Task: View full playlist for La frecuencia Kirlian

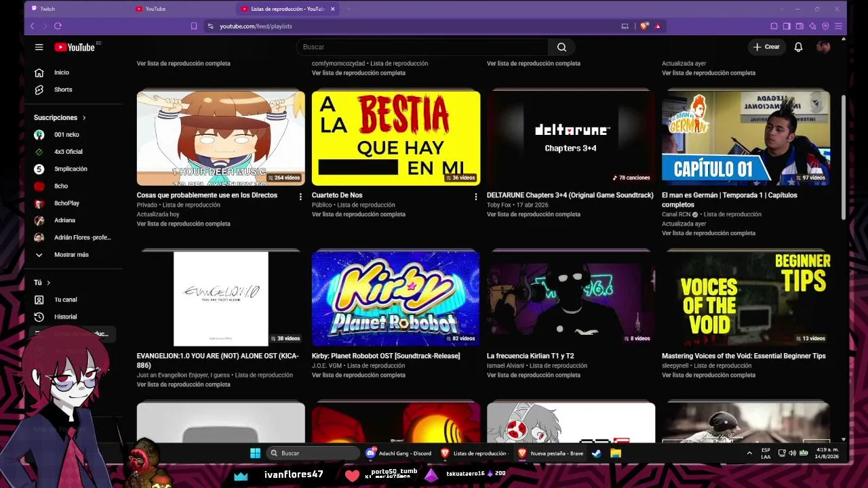Action: [534, 375]
